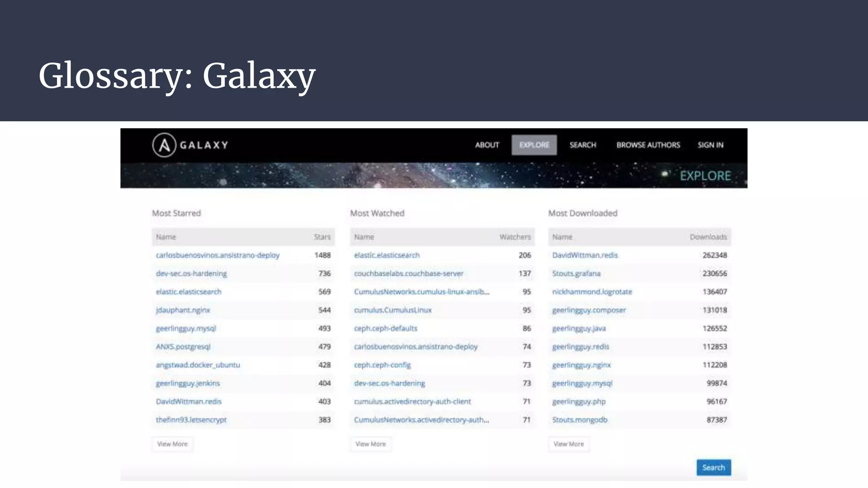The image size is (868, 488).
Task: Open geerlingguy.composer role link
Action: 589,310
